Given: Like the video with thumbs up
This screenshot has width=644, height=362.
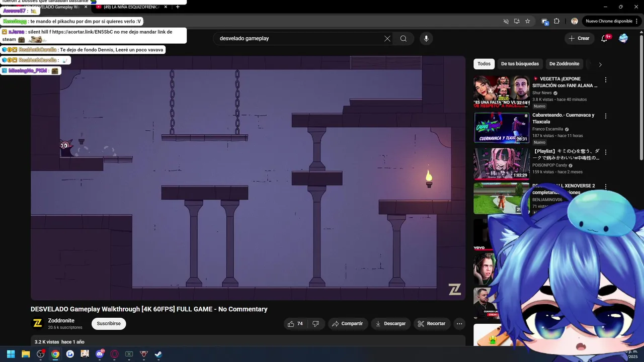Looking at the screenshot, I should point(295,324).
